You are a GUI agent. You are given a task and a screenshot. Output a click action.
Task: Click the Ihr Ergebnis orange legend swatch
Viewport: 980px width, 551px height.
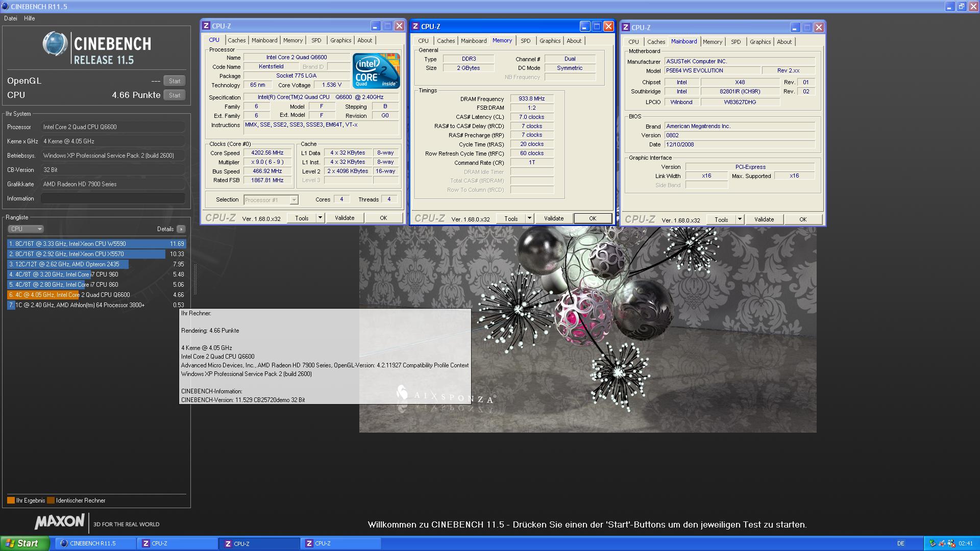11,500
